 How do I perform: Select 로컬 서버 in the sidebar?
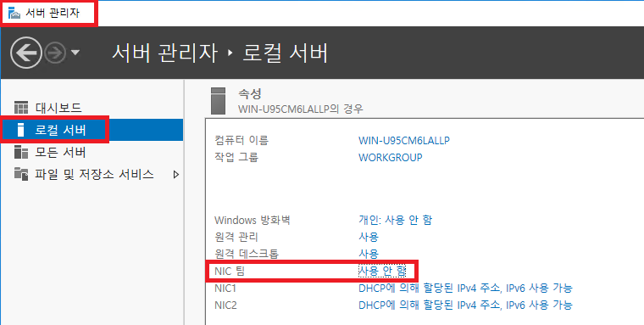coord(92,130)
